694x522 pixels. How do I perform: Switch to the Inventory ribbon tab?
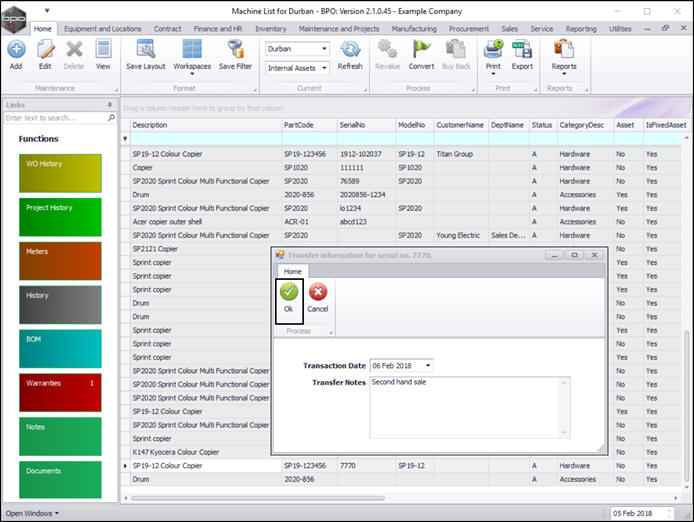(270, 29)
